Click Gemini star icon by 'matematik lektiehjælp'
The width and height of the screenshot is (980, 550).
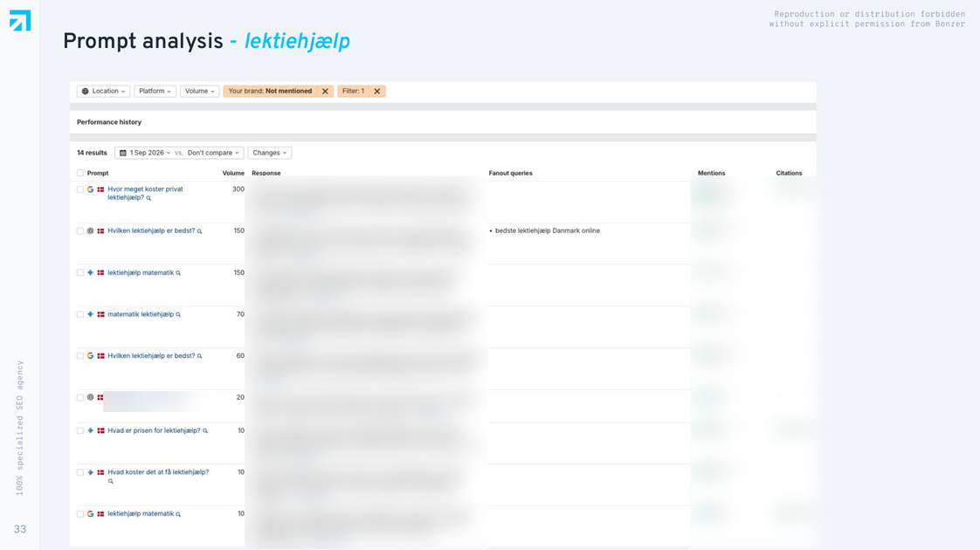[x=90, y=314]
